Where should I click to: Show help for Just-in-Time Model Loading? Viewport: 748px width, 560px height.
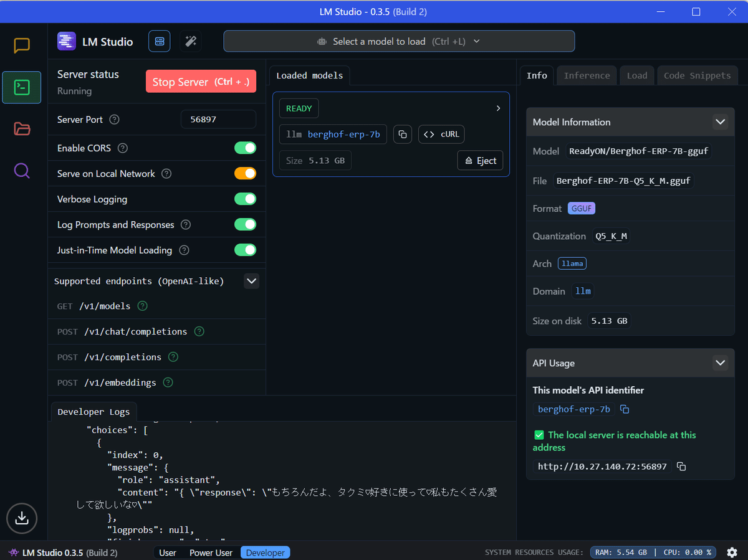(x=184, y=250)
